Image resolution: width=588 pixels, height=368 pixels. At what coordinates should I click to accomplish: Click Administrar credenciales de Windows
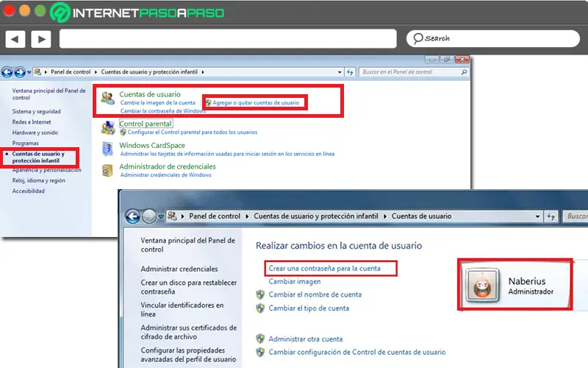point(166,175)
